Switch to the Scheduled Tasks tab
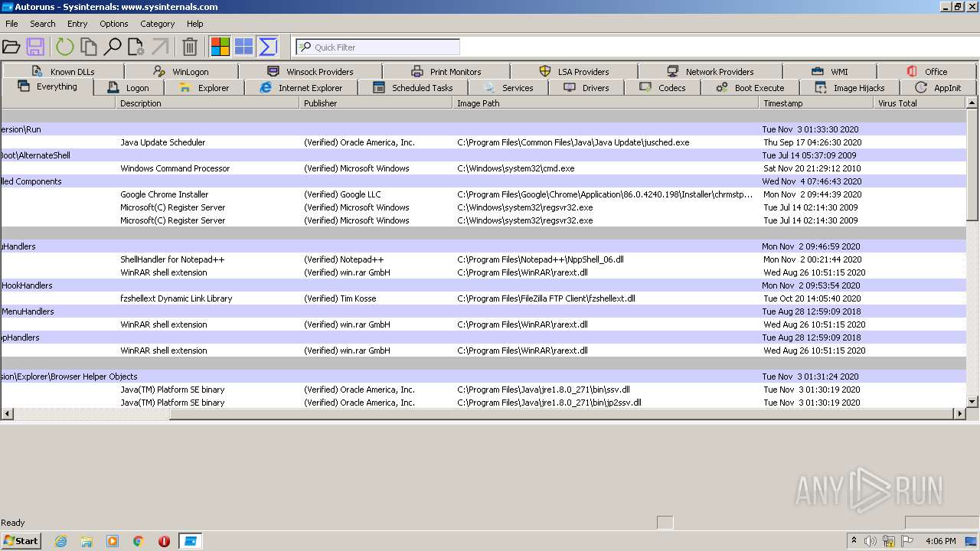 (413, 88)
